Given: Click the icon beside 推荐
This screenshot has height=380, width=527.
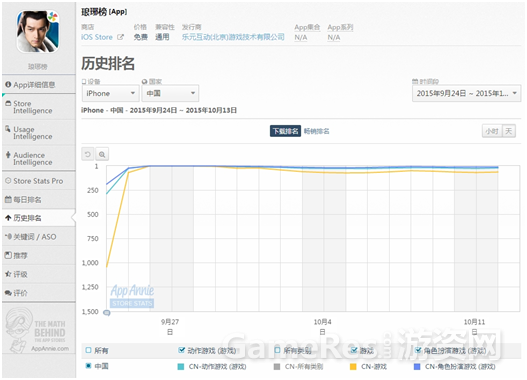Looking at the screenshot, I should tap(8, 255).
